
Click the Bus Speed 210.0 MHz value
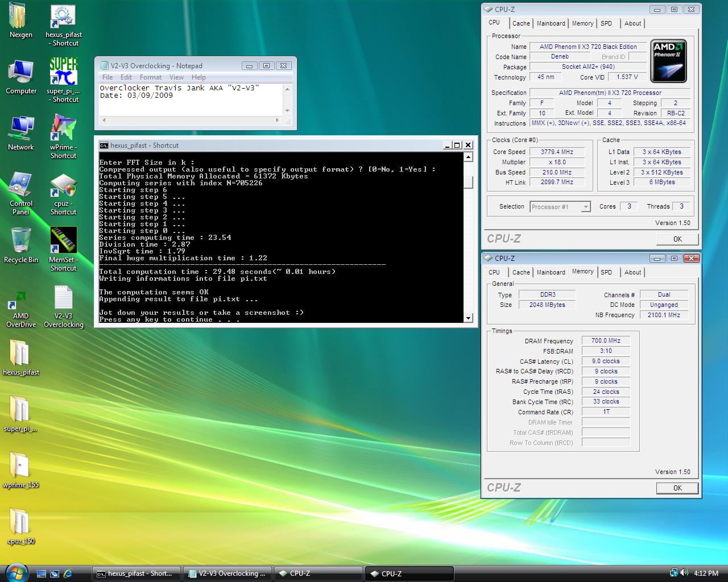click(x=557, y=172)
